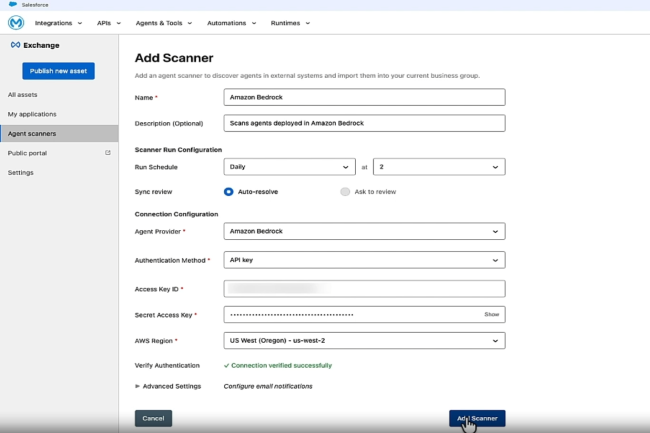Show the Secret Access Key value
The width and height of the screenshot is (650, 433).
[492, 314]
